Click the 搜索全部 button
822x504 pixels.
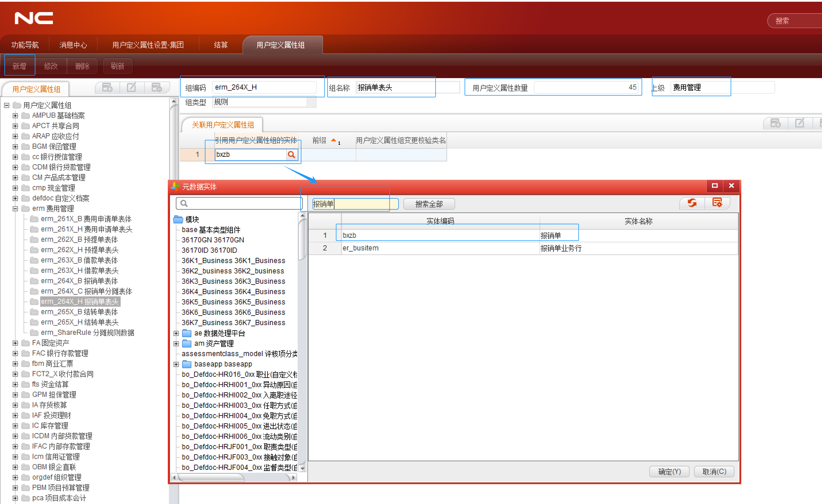pos(429,204)
